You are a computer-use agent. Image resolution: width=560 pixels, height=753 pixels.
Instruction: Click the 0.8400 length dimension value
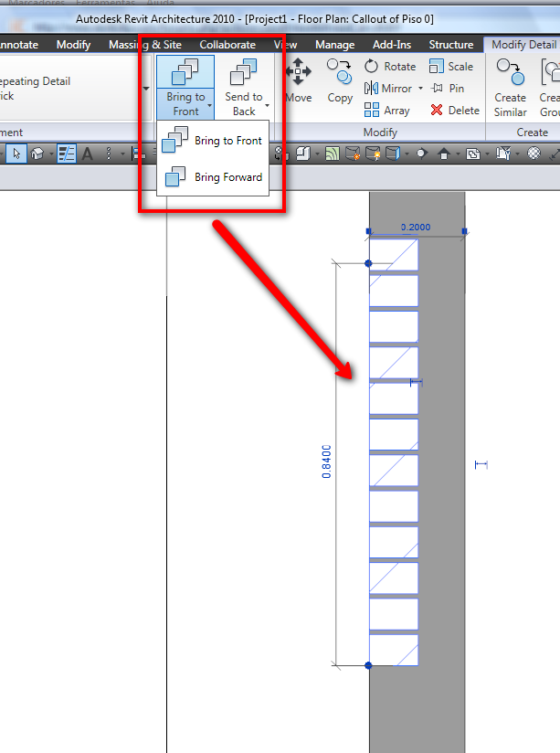(x=326, y=461)
